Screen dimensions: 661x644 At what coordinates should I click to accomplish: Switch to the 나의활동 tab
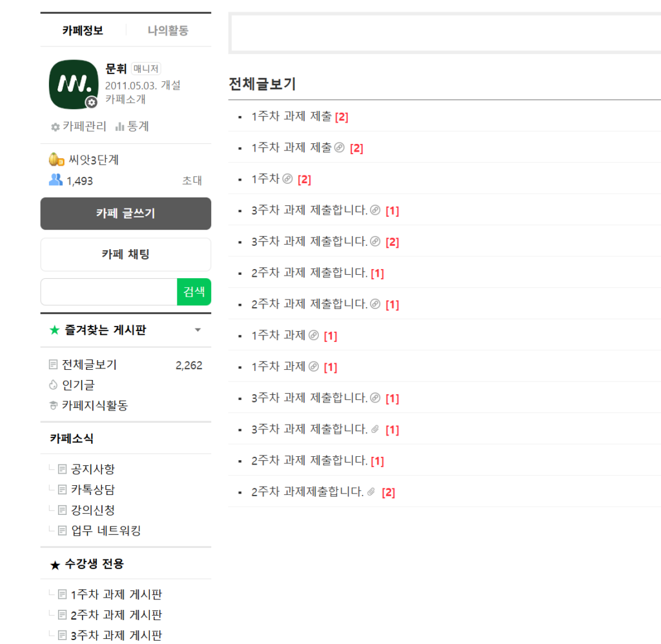click(x=168, y=30)
